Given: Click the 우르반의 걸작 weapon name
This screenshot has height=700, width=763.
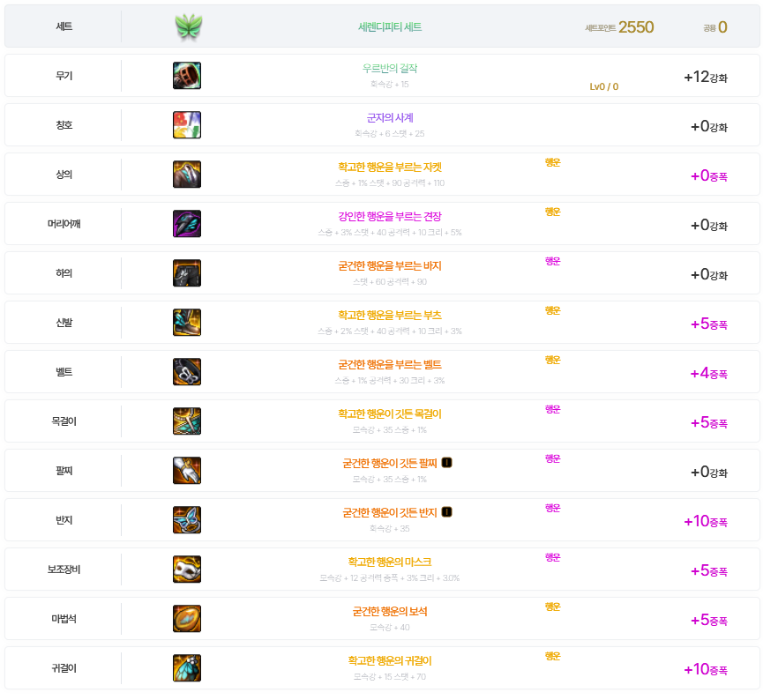Looking at the screenshot, I should (x=390, y=68).
